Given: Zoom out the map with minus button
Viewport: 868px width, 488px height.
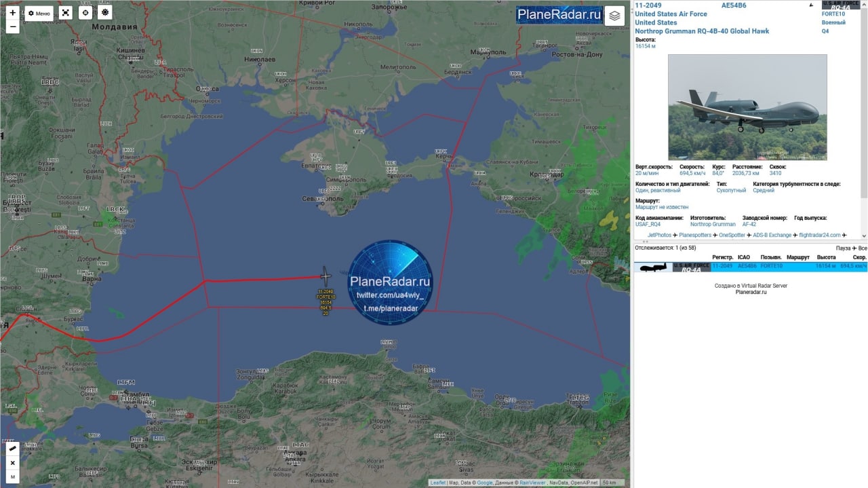Looking at the screenshot, I should pos(12,27).
